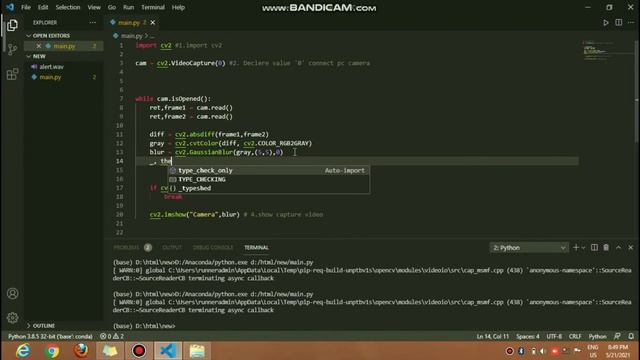This screenshot has height=360, width=640.
Task: Open the terminal selector dropdown '2: Python'
Action: coord(529,248)
